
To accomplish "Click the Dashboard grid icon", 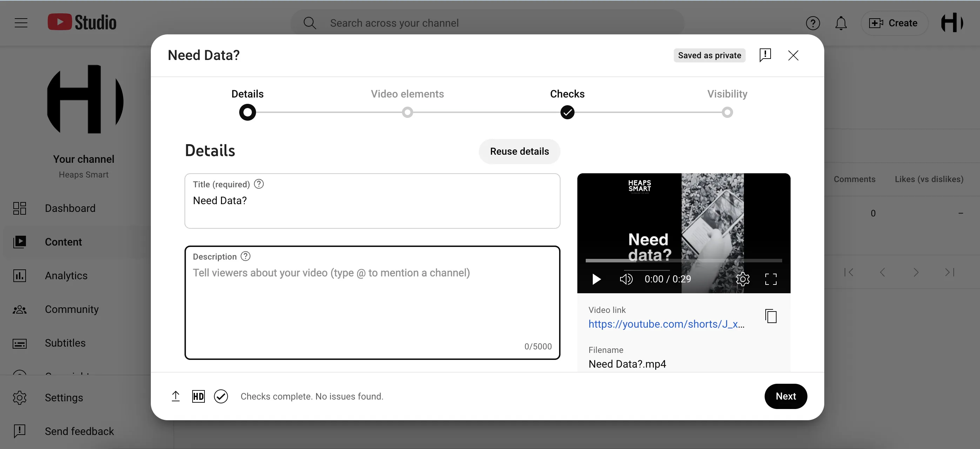I will click(x=19, y=208).
